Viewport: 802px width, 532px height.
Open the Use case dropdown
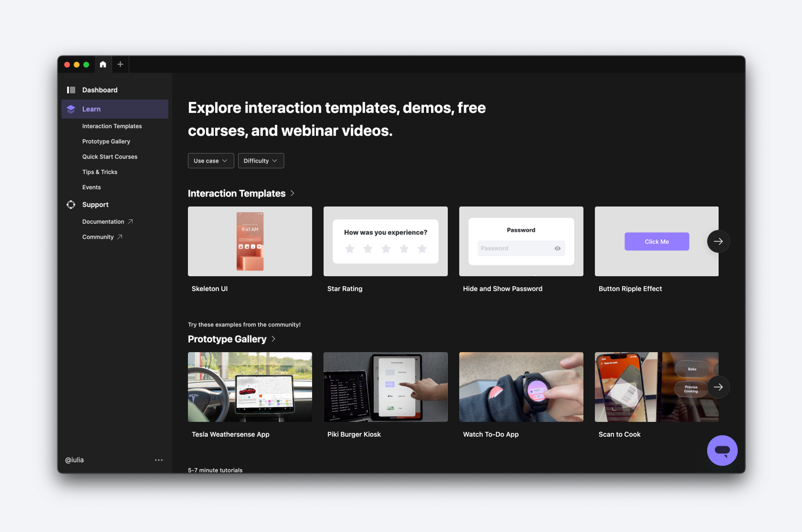[x=211, y=161]
